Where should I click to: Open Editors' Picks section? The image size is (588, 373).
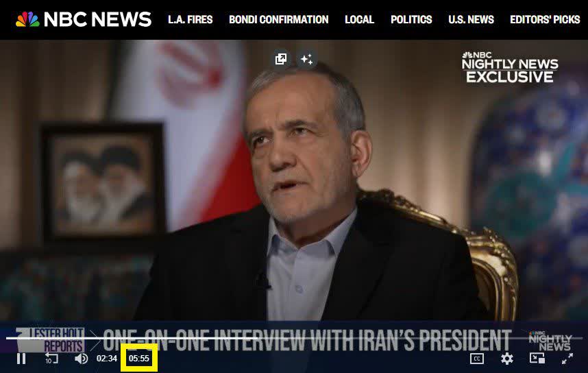[545, 19]
